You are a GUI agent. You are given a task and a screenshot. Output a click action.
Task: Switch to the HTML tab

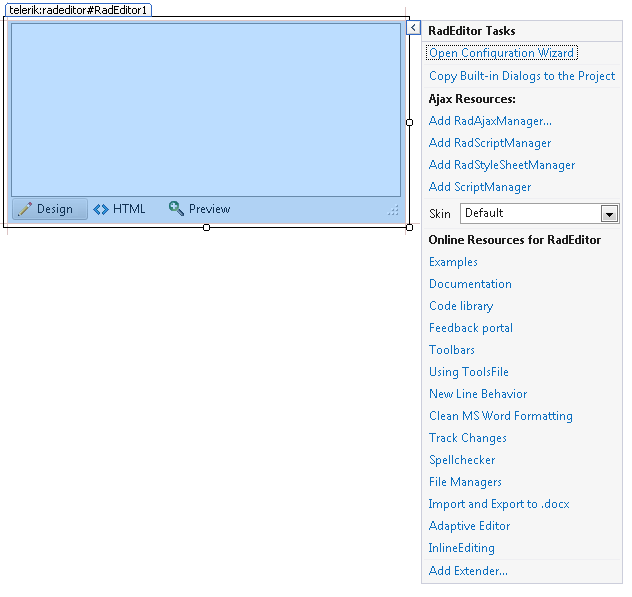click(x=119, y=209)
